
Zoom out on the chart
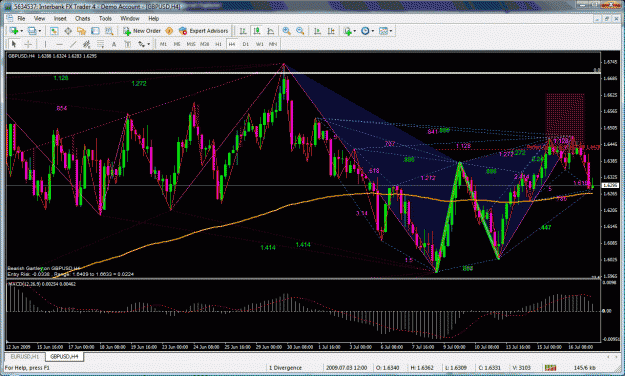pyautogui.click(x=300, y=31)
